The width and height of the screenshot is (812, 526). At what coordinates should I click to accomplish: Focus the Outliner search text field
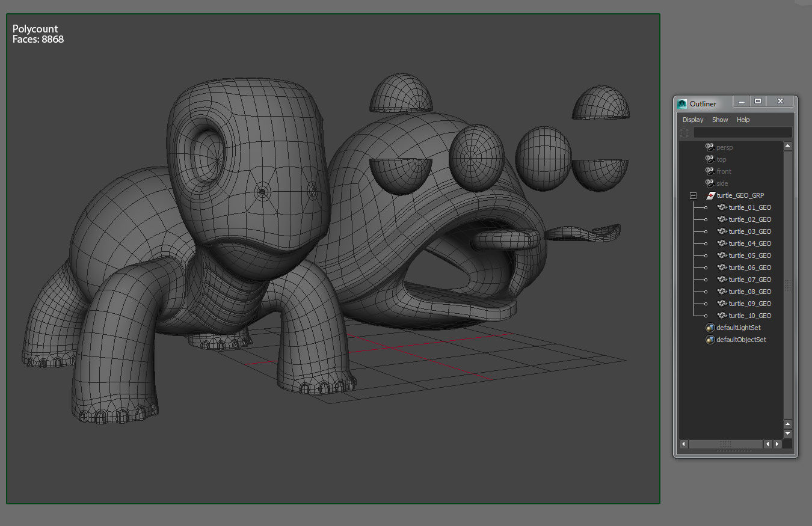tap(743, 132)
